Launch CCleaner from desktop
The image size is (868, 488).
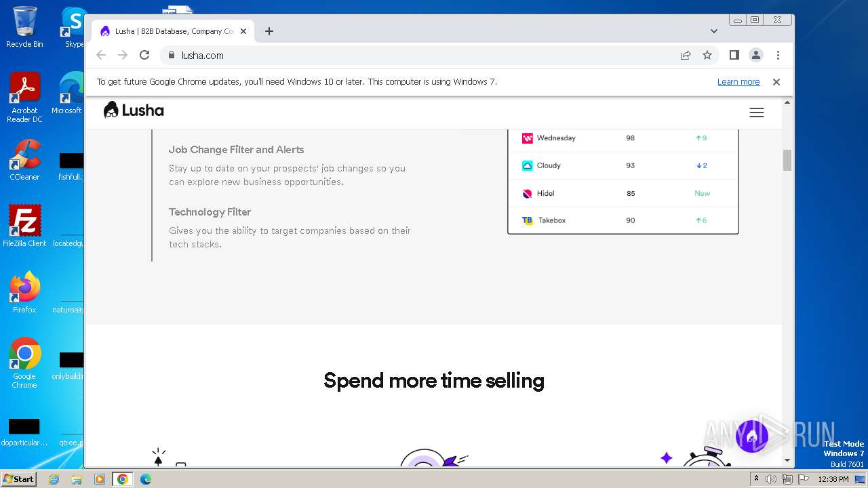24,161
